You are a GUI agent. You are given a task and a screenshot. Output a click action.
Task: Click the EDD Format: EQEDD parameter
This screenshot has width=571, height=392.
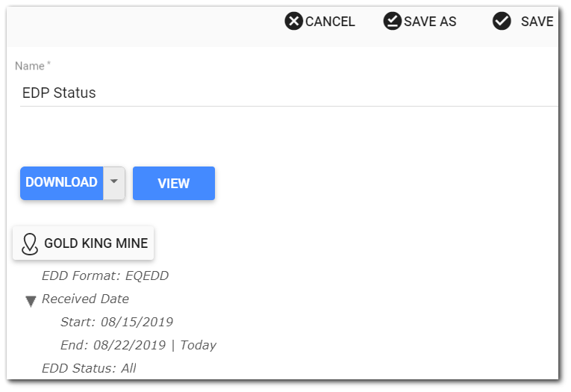tap(105, 276)
